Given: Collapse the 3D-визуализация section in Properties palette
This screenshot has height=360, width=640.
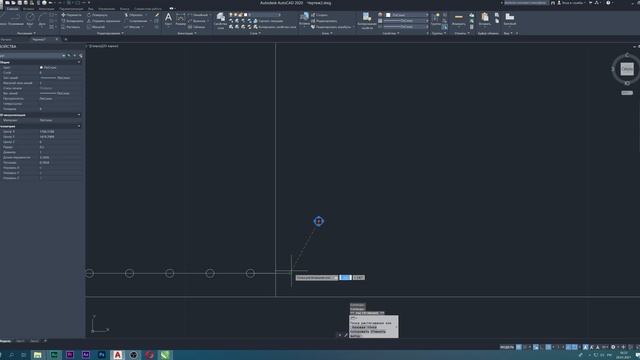Looking at the screenshot, I should coord(79,115).
